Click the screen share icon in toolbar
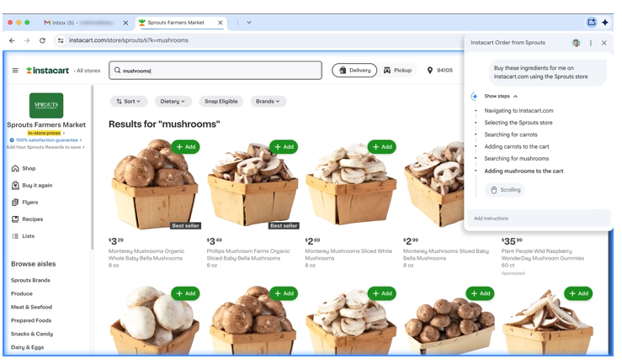This screenshot has width=622, height=364. (592, 23)
